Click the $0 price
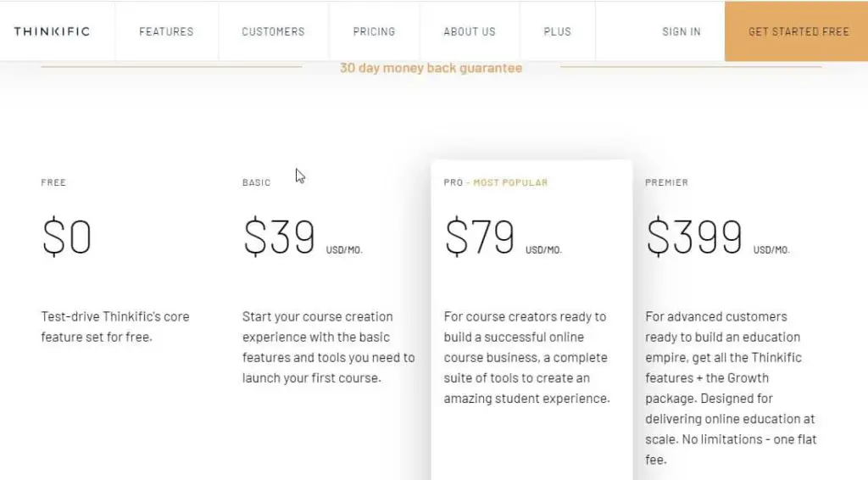Screen dimensions: 868x480 click(x=66, y=237)
